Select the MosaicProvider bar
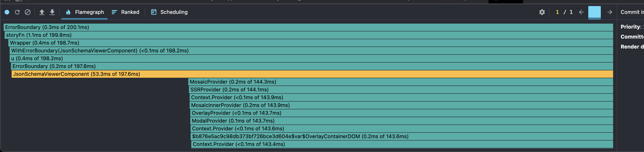This screenshot has height=152, width=644. tap(400, 81)
